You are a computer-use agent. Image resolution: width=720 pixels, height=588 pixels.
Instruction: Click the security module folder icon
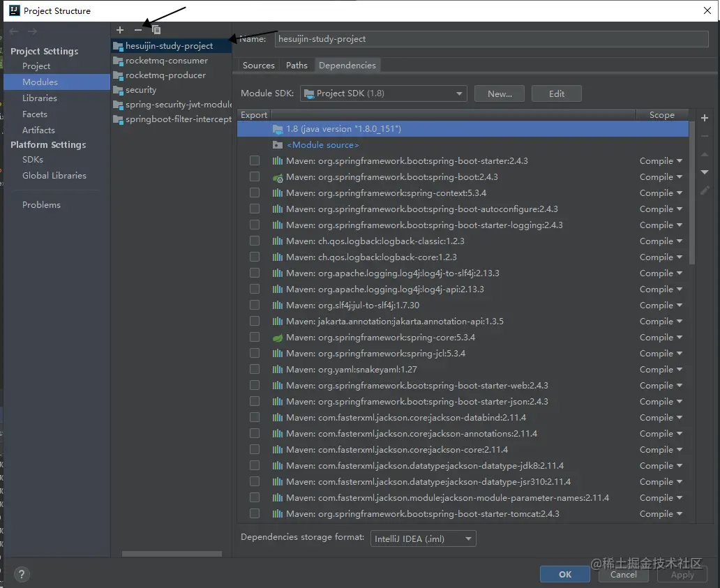pyautogui.click(x=118, y=91)
